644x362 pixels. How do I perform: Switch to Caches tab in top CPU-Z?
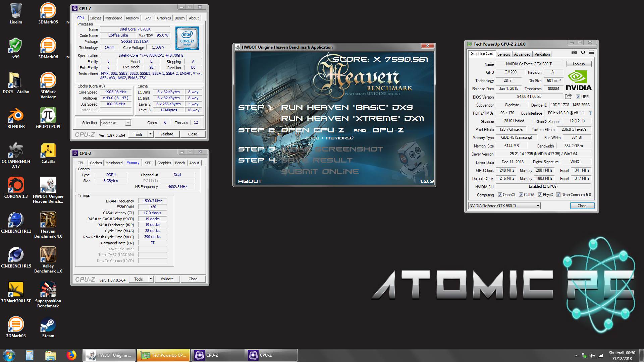pos(96,18)
